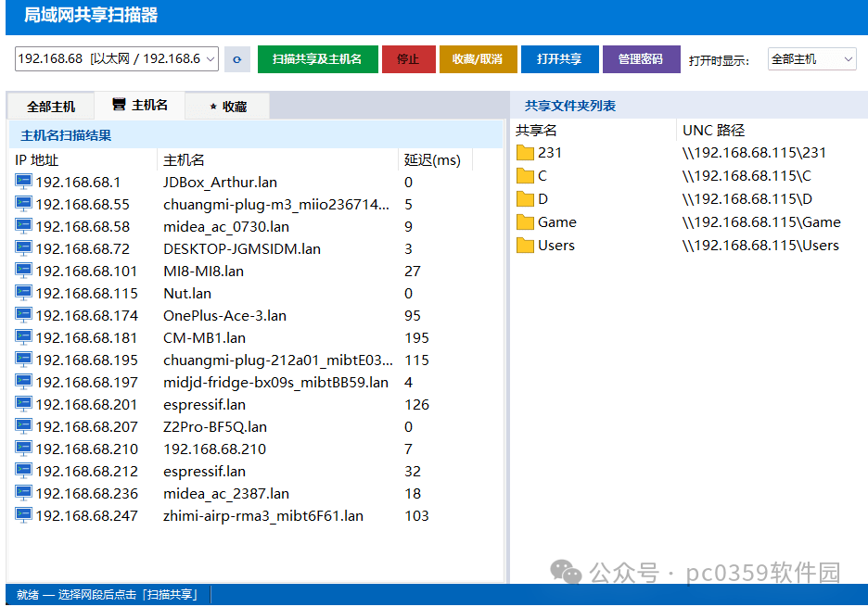Click the computer icon for 192.168.68.247

pyautogui.click(x=23, y=515)
